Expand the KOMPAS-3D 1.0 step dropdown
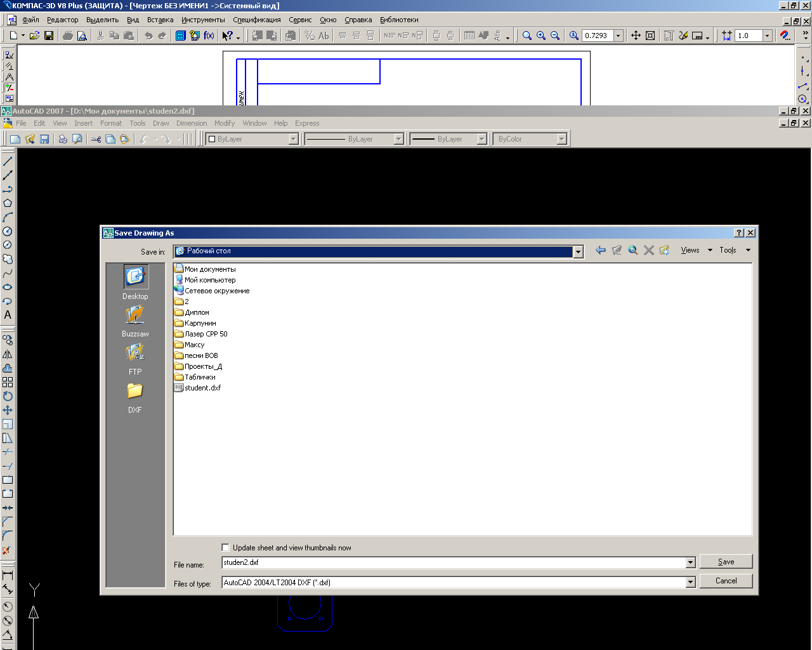The height and width of the screenshot is (650, 812). 767,36
